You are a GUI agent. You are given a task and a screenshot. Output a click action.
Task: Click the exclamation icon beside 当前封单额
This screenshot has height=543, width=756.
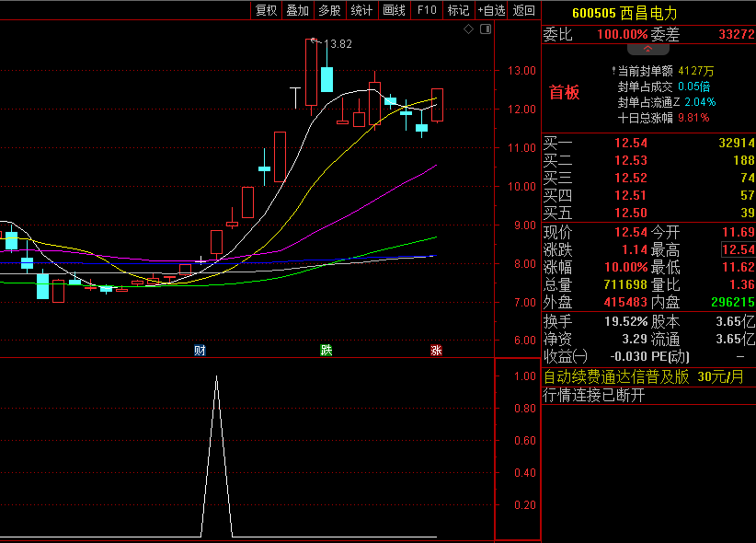point(613,71)
